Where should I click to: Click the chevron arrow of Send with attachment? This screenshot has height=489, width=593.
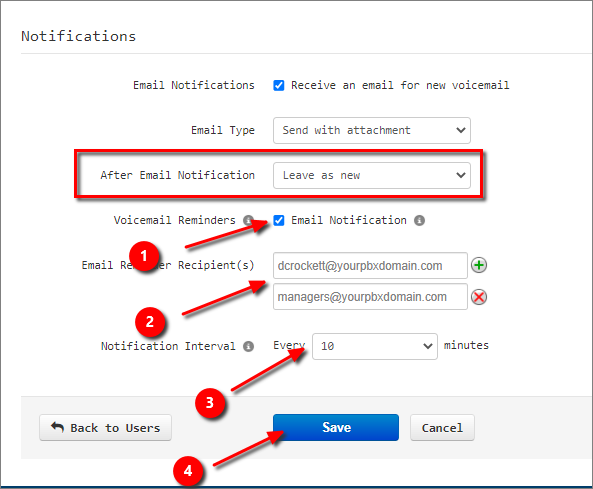461,130
